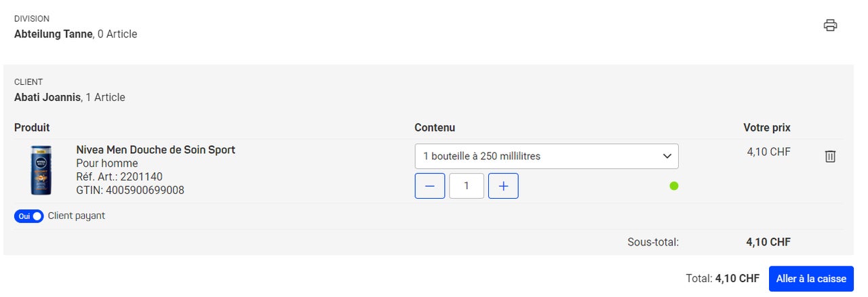Click the Contenu column header

(435, 127)
